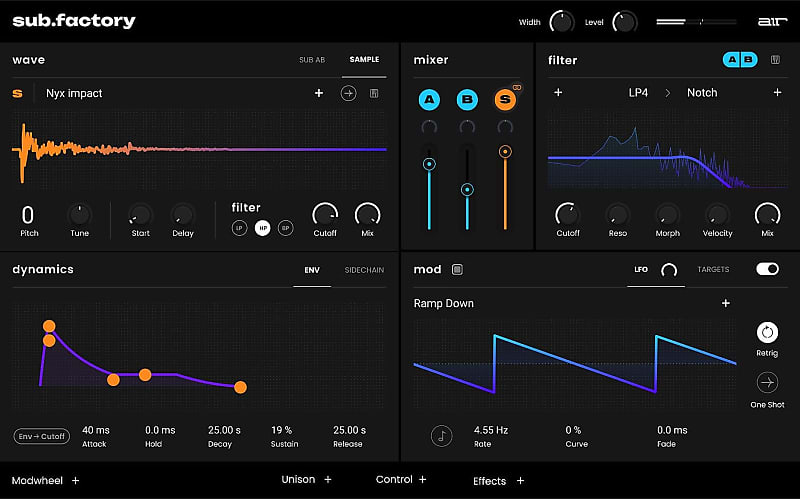Click the Nyx impact sample name
Image resolution: width=800 pixels, height=499 pixels.
click(x=74, y=93)
